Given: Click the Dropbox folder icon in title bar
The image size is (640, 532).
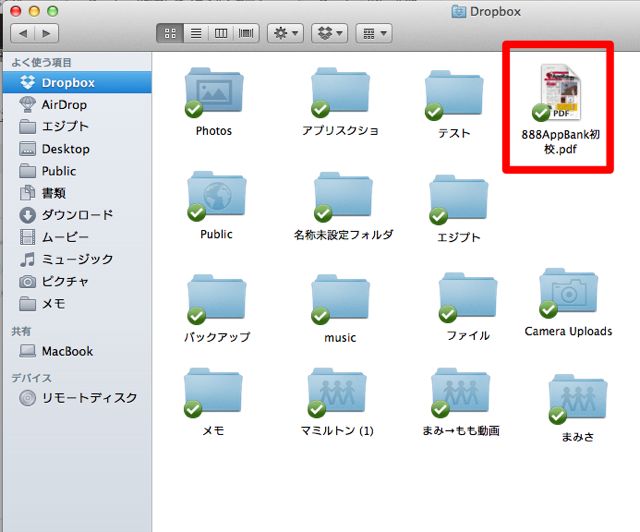Looking at the screenshot, I should 459,11.
